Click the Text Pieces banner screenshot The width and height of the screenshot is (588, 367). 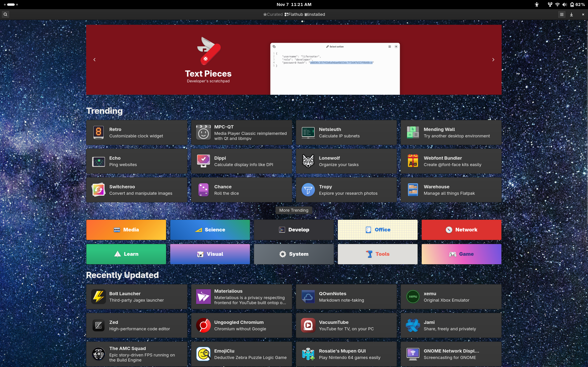click(335, 69)
